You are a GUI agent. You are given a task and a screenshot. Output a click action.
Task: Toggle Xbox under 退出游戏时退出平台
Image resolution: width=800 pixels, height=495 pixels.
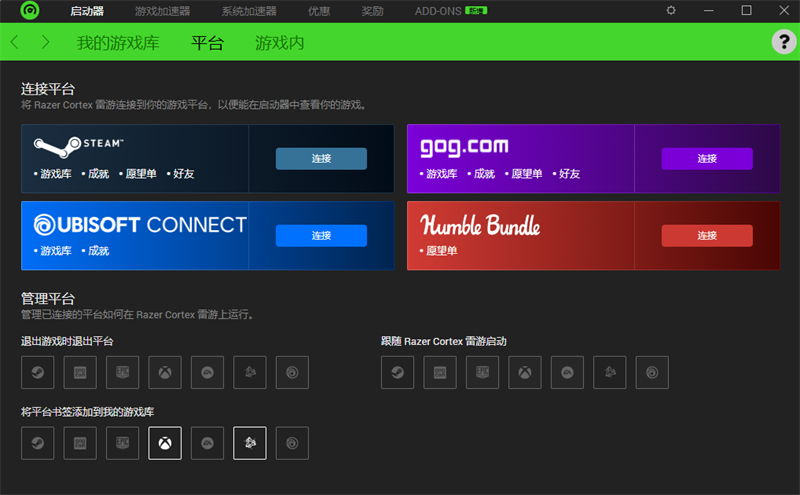(x=165, y=373)
